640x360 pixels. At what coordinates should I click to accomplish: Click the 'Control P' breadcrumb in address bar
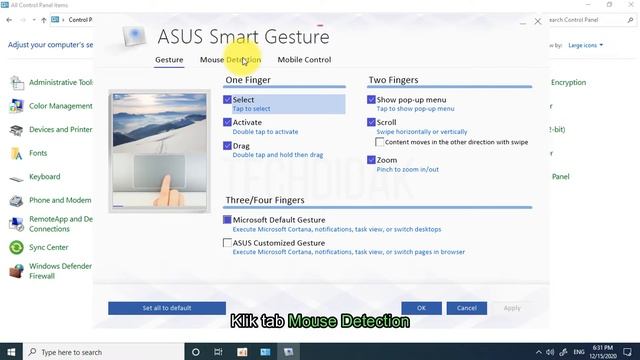[x=80, y=20]
